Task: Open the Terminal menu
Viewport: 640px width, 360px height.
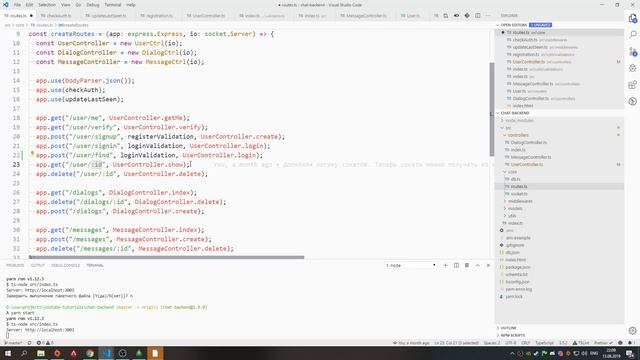Action: tap(113, 5)
